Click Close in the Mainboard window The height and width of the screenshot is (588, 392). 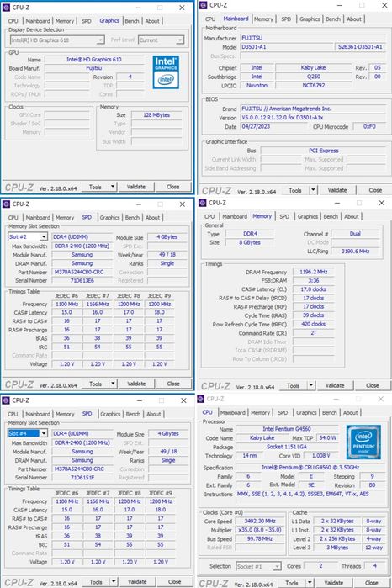pos(375,190)
